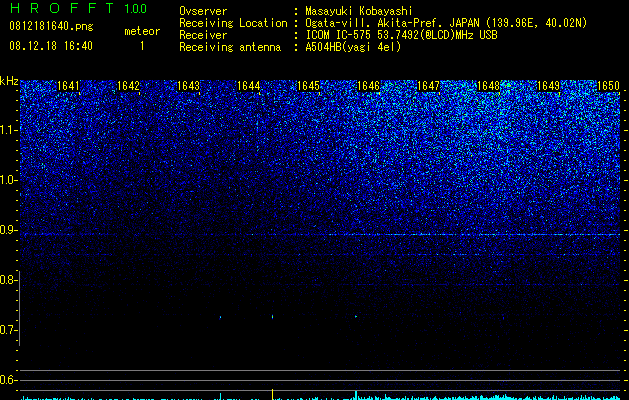Select the 1643 time label

pos(188,86)
